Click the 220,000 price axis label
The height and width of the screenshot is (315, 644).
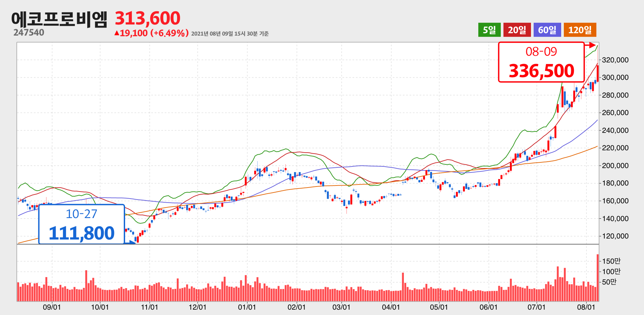click(x=615, y=148)
